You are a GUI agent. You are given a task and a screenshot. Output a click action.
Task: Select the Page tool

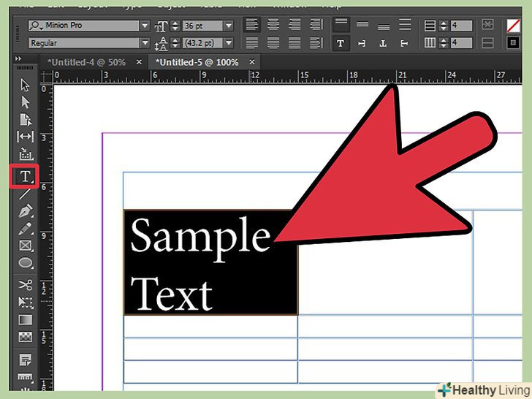[x=26, y=119]
